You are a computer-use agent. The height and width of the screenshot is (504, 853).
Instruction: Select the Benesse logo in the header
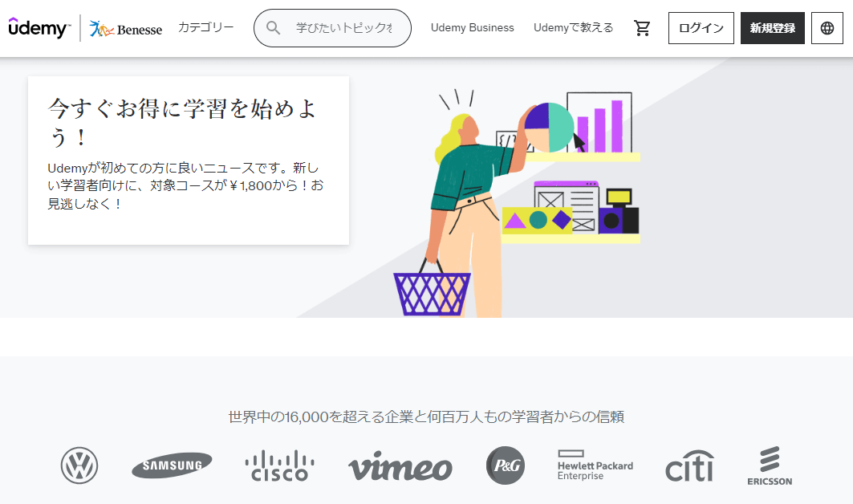pyautogui.click(x=126, y=29)
